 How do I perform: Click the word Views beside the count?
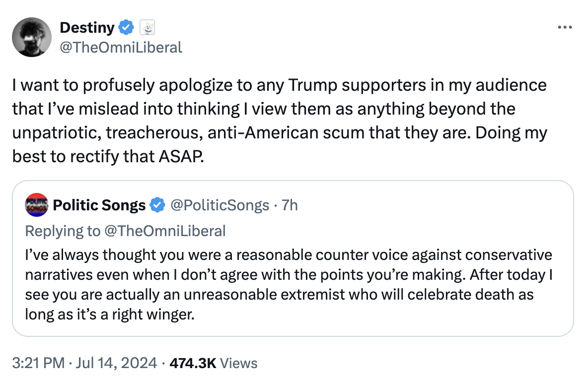[238, 363]
